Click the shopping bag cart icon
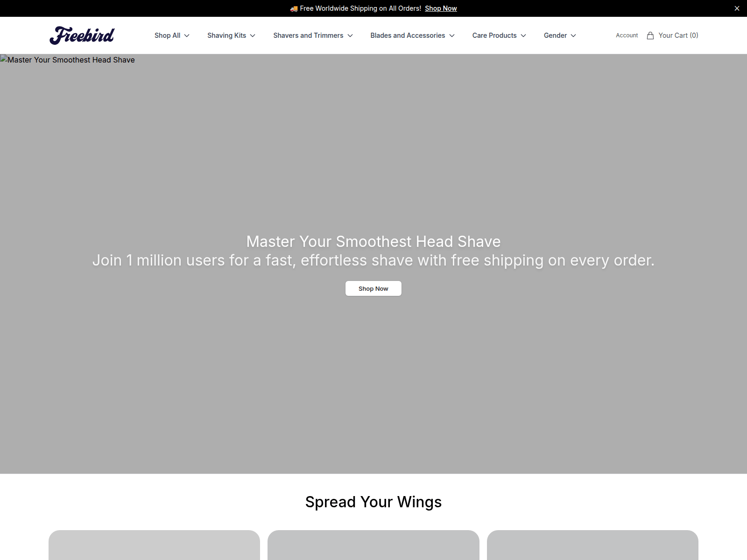Viewport: 747px width, 560px height. (650, 35)
